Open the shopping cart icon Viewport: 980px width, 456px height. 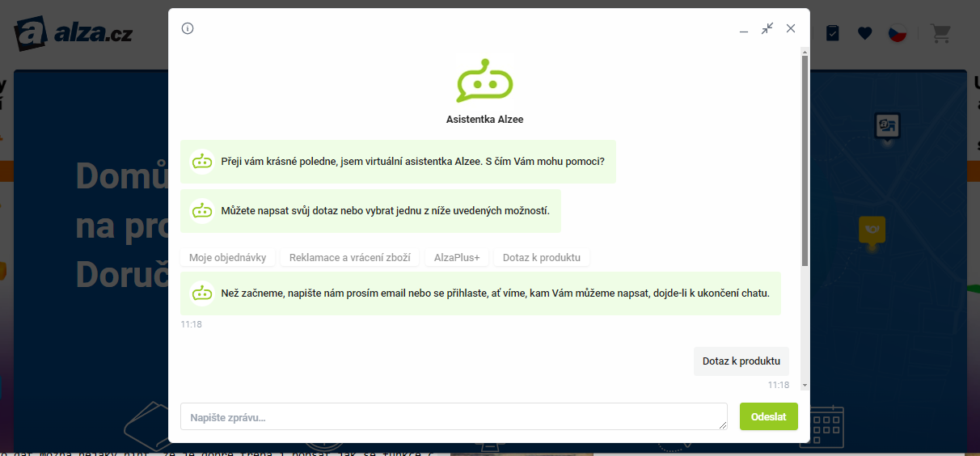coord(940,33)
